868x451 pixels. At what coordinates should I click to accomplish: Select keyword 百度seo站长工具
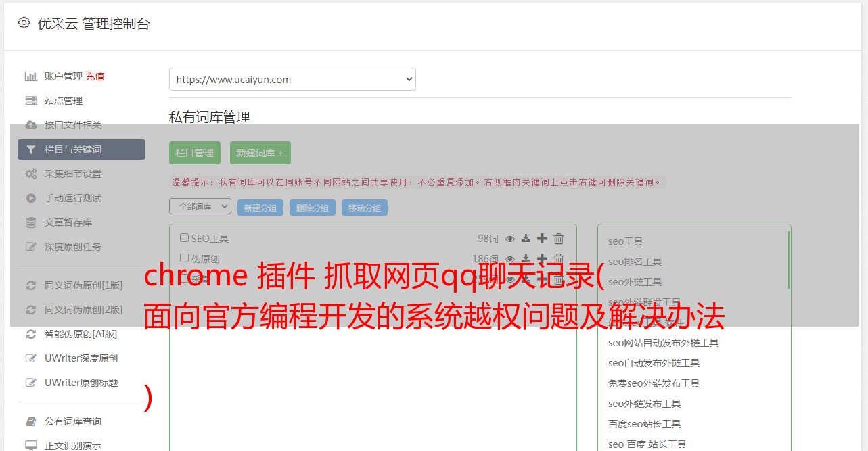[644, 424]
